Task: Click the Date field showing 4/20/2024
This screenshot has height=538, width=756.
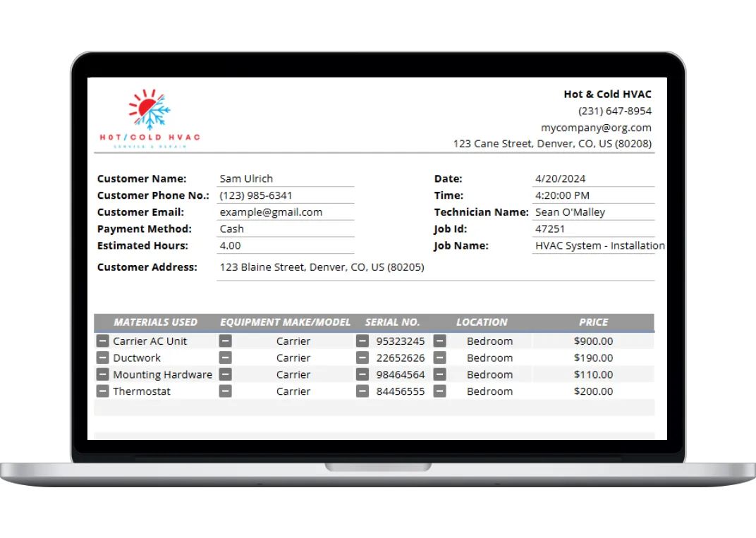Action: (593, 178)
